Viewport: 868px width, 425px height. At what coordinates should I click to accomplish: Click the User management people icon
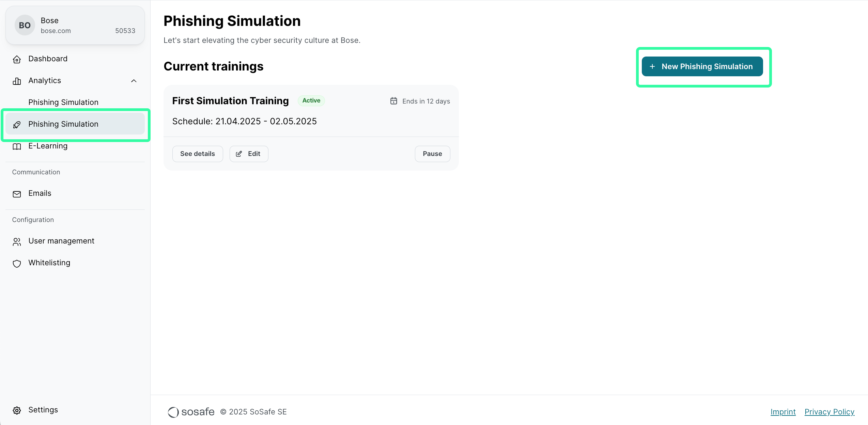point(17,241)
